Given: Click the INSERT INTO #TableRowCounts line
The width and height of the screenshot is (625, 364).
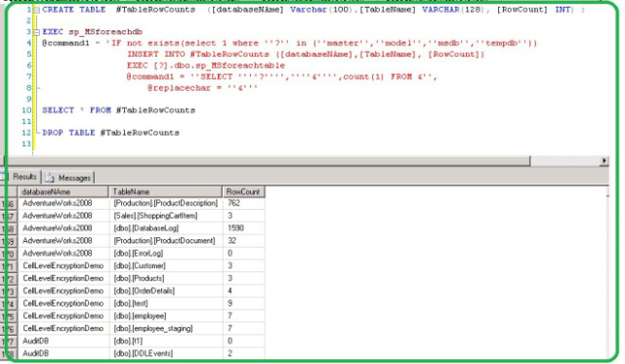Looking at the screenshot, I should [306, 55].
